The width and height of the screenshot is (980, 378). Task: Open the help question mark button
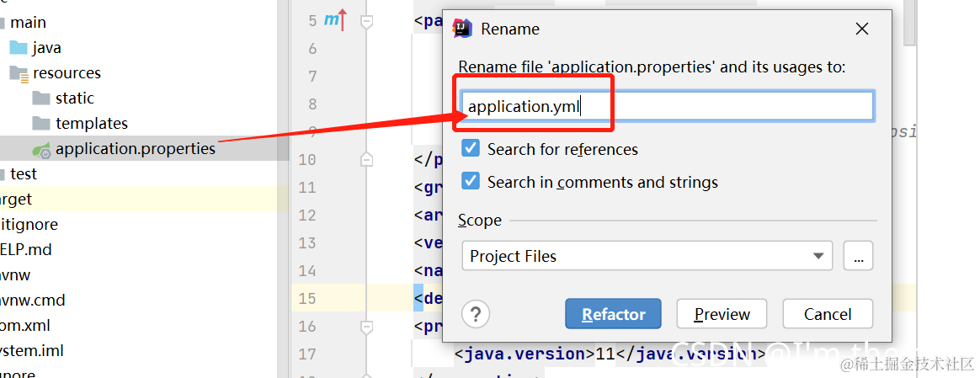476,314
